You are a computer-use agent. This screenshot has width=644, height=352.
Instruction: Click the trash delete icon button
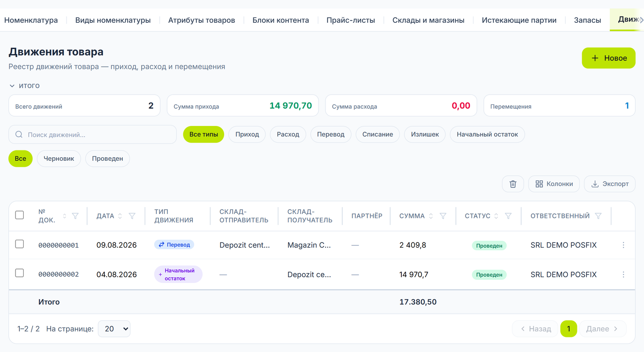point(513,184)
